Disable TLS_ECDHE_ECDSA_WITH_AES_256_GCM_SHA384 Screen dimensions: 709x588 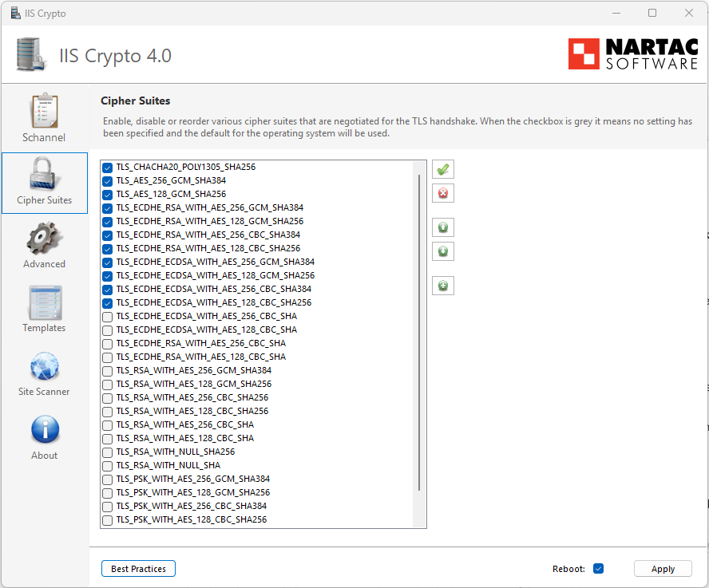[x=107, y=262]
